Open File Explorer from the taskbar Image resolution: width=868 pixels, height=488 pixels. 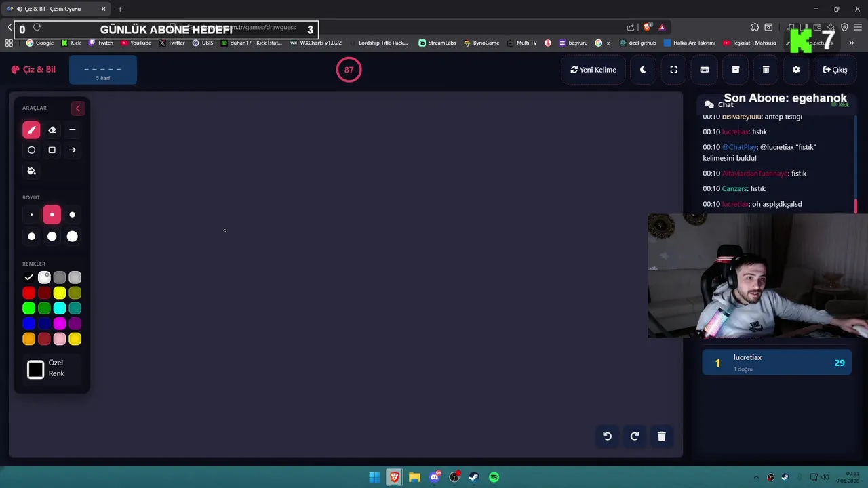pyautogui.click(x=414, y=477)
